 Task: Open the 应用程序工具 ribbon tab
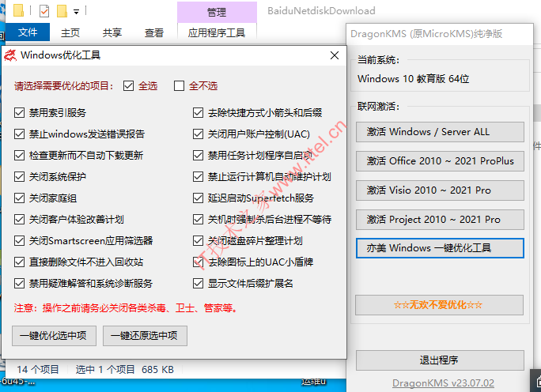tap(217, 32)
